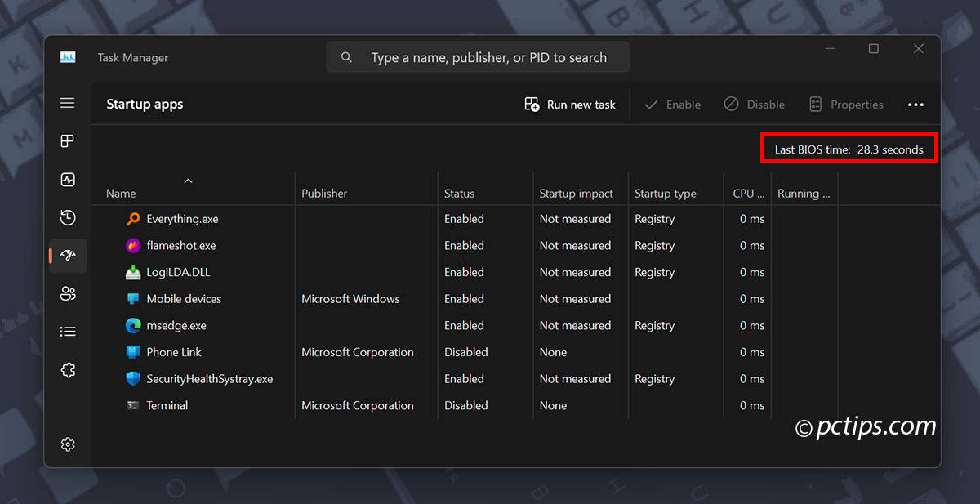Select the Startup apps sidebar icon
This screenshot has height=504, width=980.
pos(68,256)
